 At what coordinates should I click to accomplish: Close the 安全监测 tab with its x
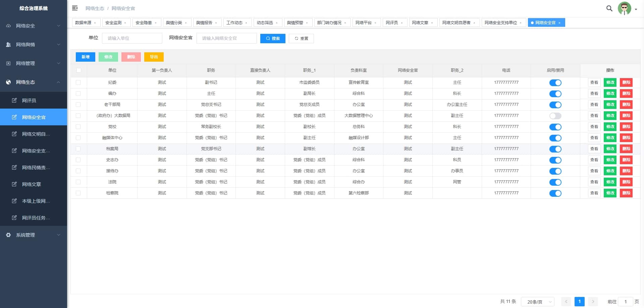[x=125, y=23]
